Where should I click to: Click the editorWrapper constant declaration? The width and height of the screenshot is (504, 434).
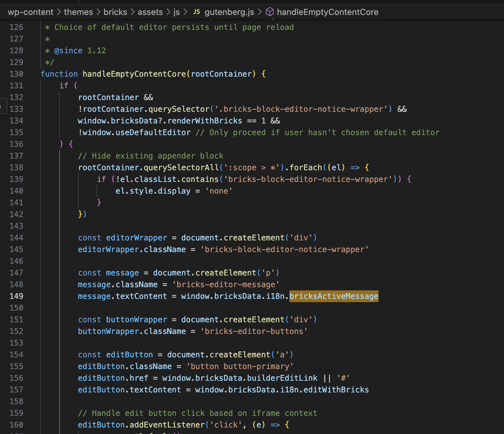point(136,238)
